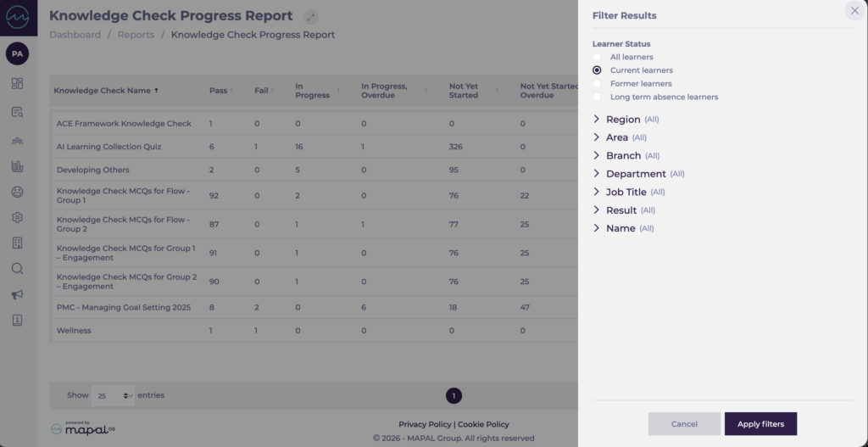The height and width of the screenshot is (447, 868).
Task: Navigate to Dashboard via breadcrumb
Action: (x=75, y=35)
